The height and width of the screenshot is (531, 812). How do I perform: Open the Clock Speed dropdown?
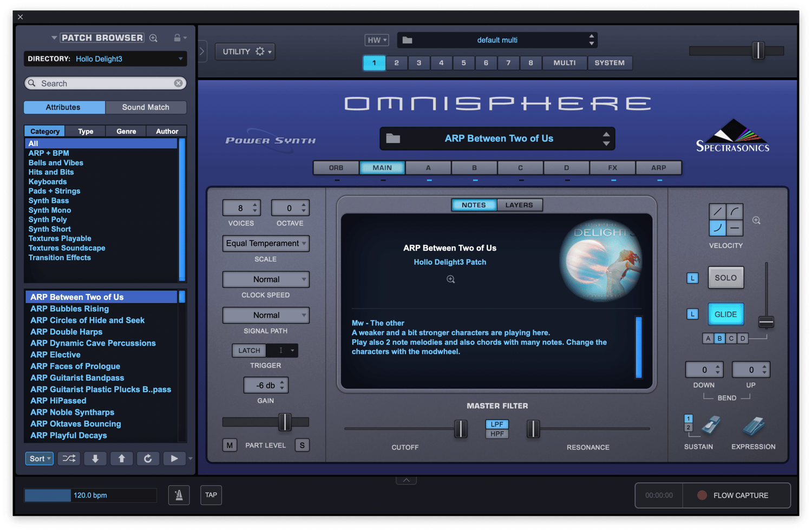pyautogui.click(x=266, y=279)
